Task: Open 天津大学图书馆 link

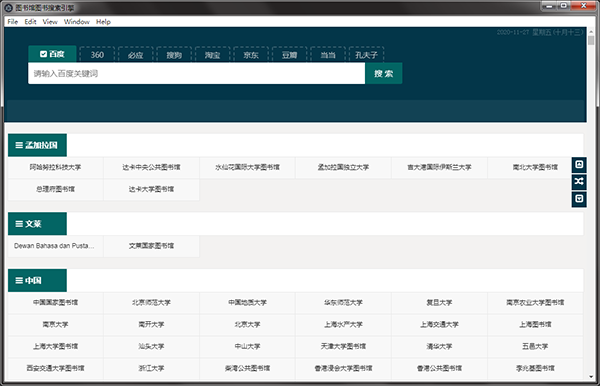Action: [344, 346]
